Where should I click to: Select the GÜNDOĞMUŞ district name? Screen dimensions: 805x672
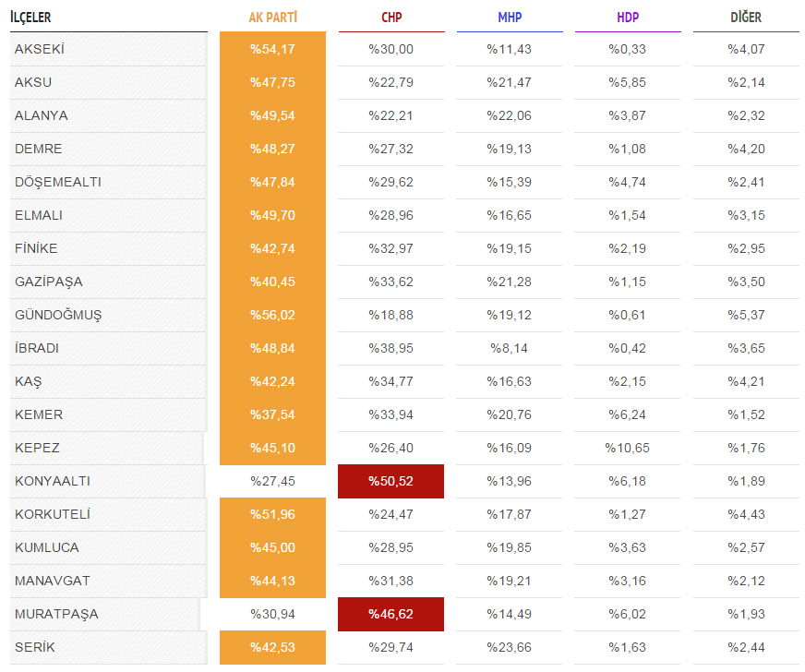click(58, 315)
